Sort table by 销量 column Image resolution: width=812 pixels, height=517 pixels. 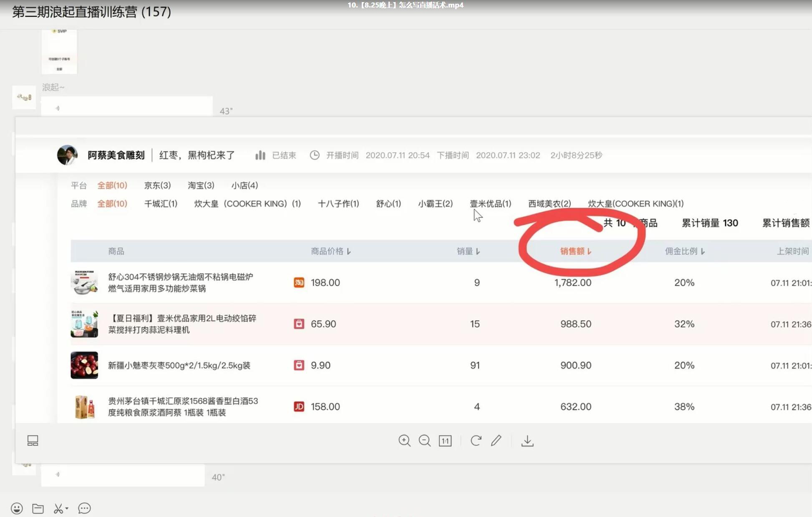(468, 251)
